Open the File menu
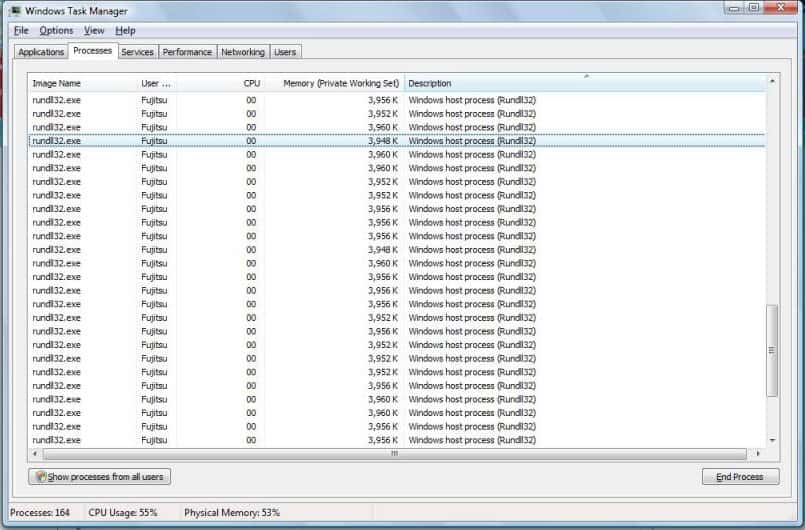Screen dimensions: 805x530 coord(21,31)
